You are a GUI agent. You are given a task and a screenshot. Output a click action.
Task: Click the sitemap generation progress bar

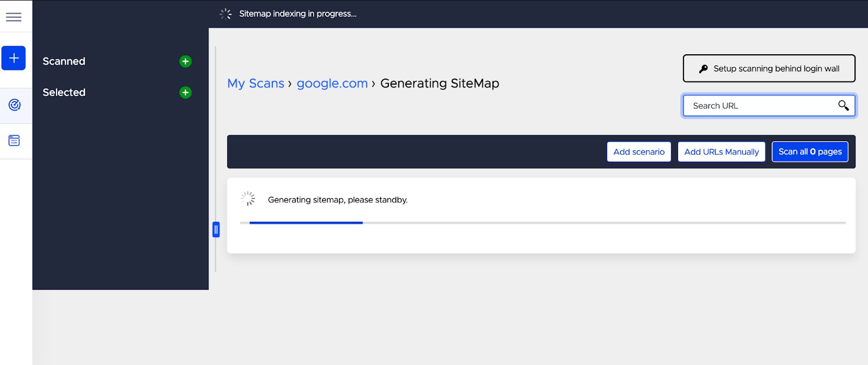(542, 222)
